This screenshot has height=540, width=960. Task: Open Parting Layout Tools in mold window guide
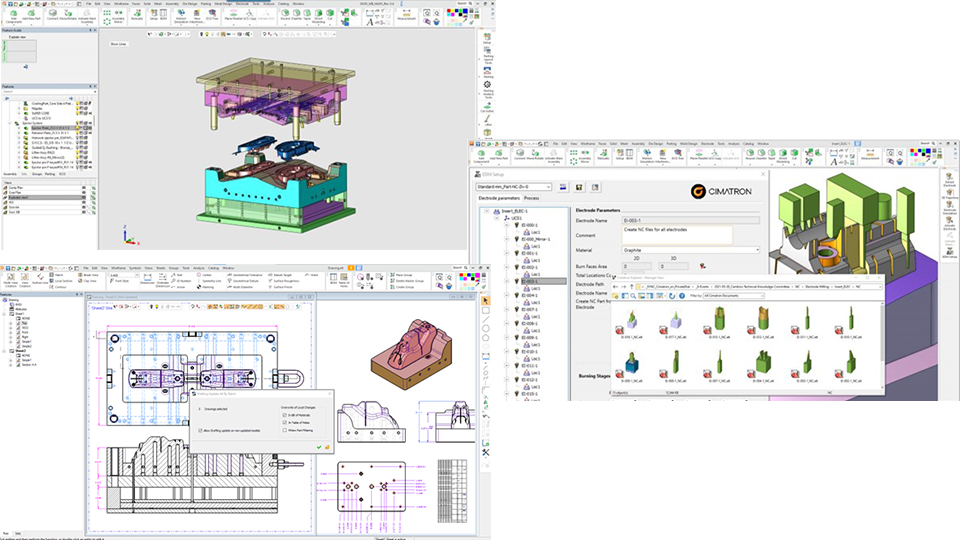488,54
